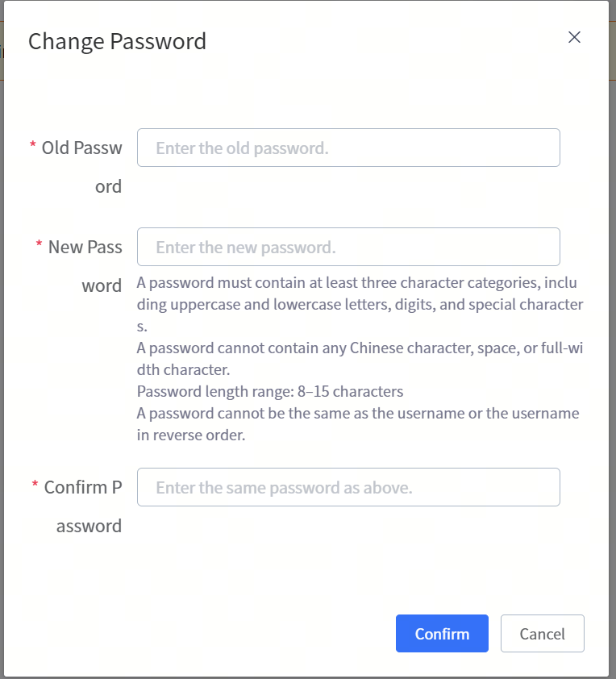Click the Cancel button
Image resolution: width=616 pixels, height=679 pixels.
pos(542,634)
